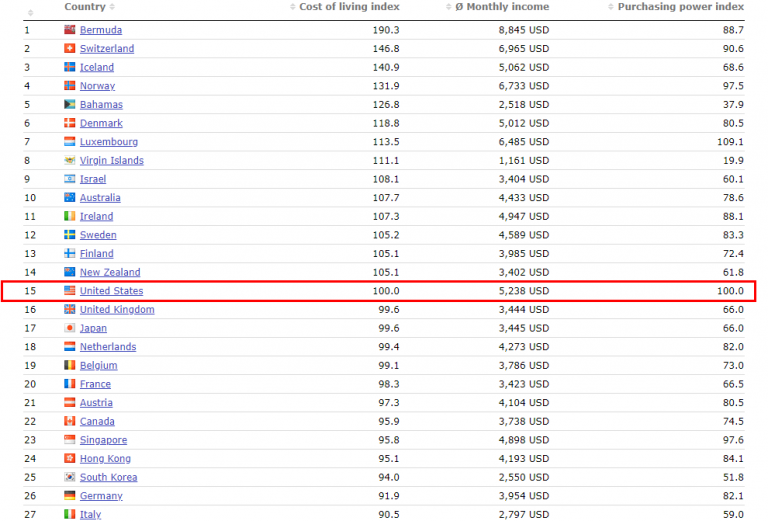Image resolution: width=768 pixels, height=521 pixels.
Task: Click the United States flag icon
Action: tap(70, 290)
